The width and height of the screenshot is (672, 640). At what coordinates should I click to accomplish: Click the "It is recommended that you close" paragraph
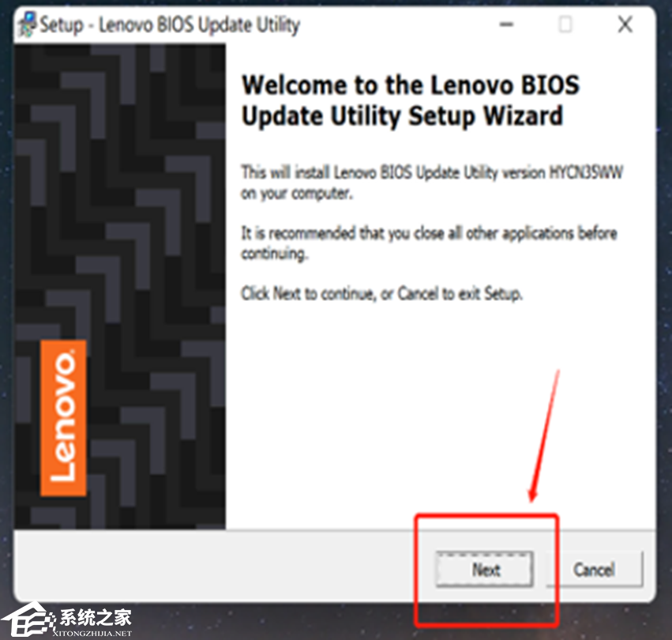tap(429, 243)
